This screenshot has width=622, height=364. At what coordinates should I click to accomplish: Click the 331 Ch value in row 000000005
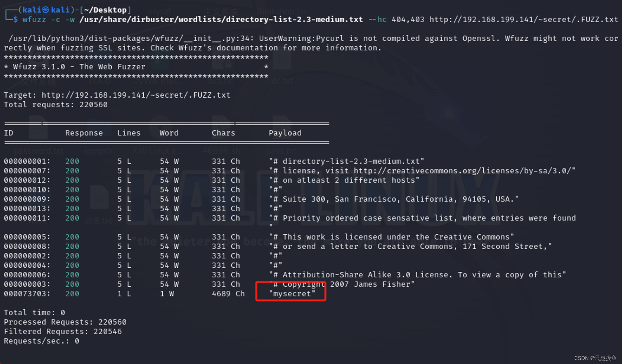click(226, 237)
